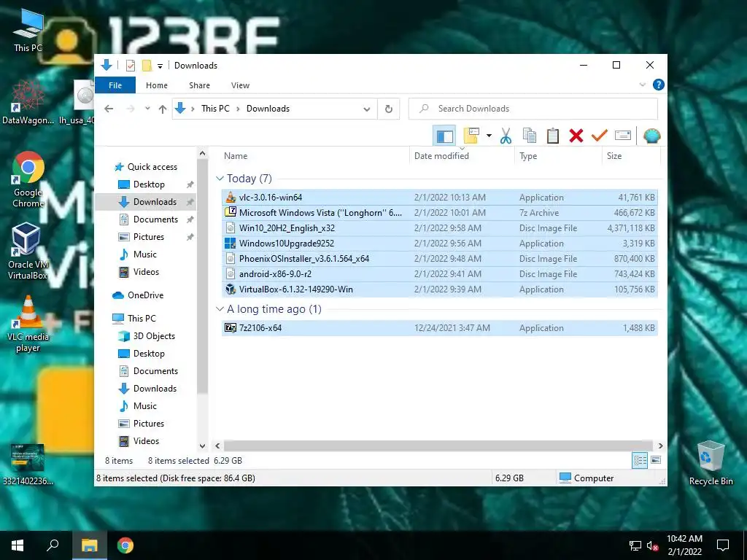Refresh the Downloads folder
The height and width of the screenshot is (560, 747).
pyautogui.click(x=389, y=109)
